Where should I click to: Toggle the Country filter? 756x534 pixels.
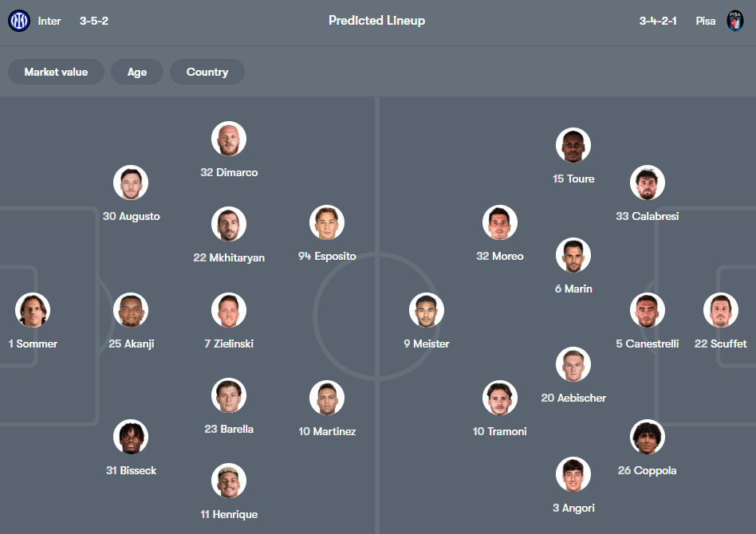(207, 72)
